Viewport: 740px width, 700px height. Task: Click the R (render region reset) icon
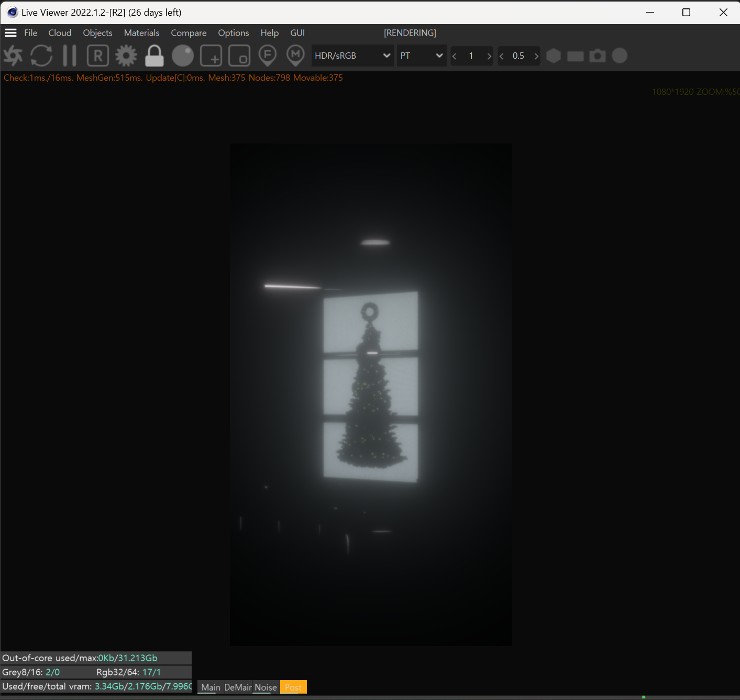(x=98, y=56)
